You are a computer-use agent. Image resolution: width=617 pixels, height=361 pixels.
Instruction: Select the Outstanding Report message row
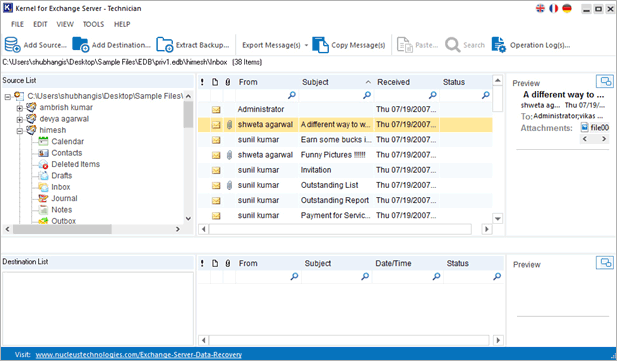click(x=345, y=200)
